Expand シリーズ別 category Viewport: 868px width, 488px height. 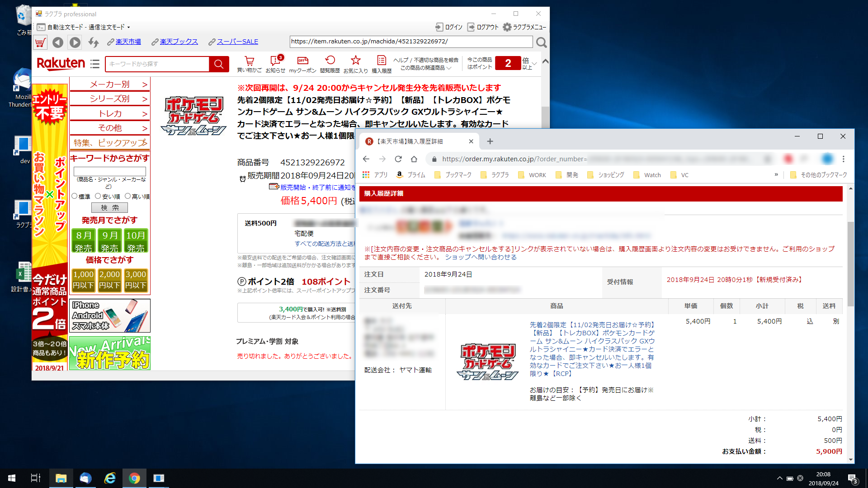point(110,99)
